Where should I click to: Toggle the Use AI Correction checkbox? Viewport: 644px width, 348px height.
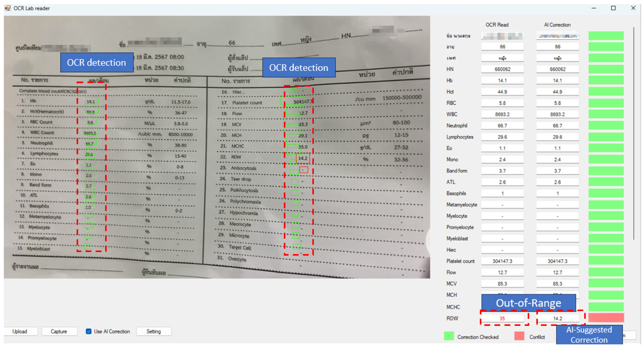(88, 331)
